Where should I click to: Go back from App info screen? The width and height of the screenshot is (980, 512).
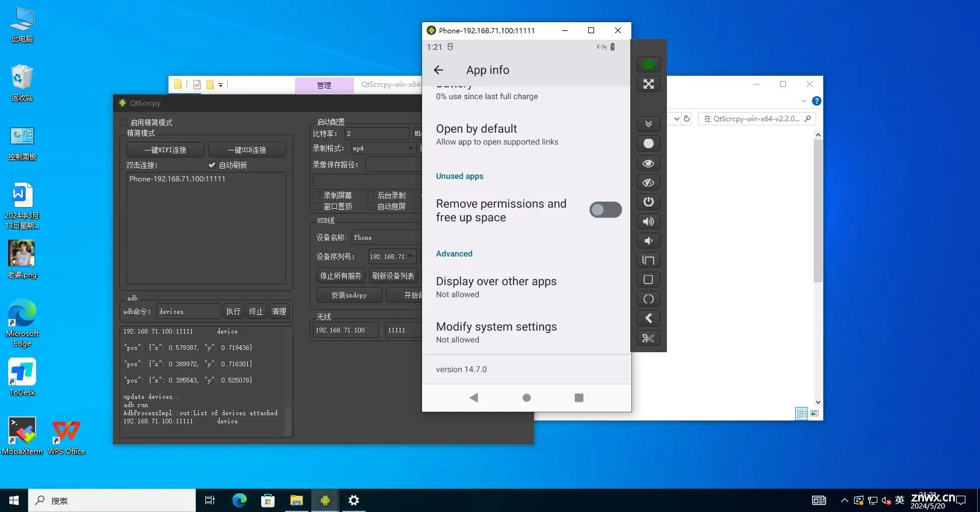point(439,70)
